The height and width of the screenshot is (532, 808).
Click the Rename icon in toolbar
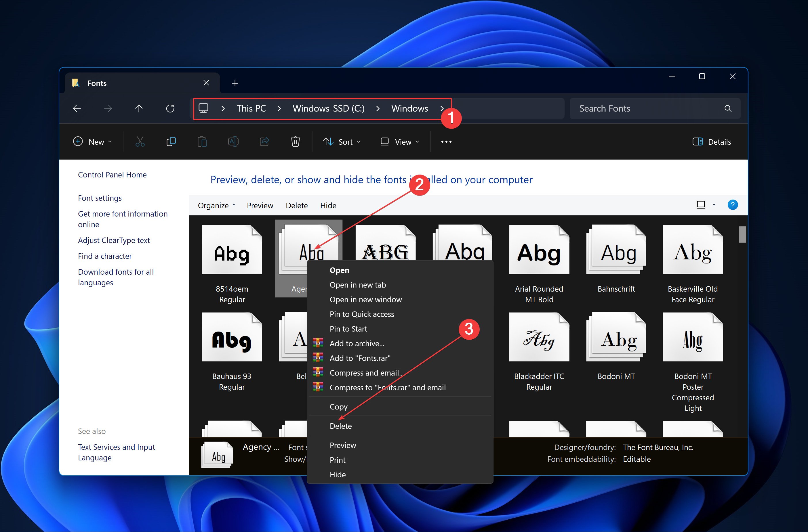[233, 141]
